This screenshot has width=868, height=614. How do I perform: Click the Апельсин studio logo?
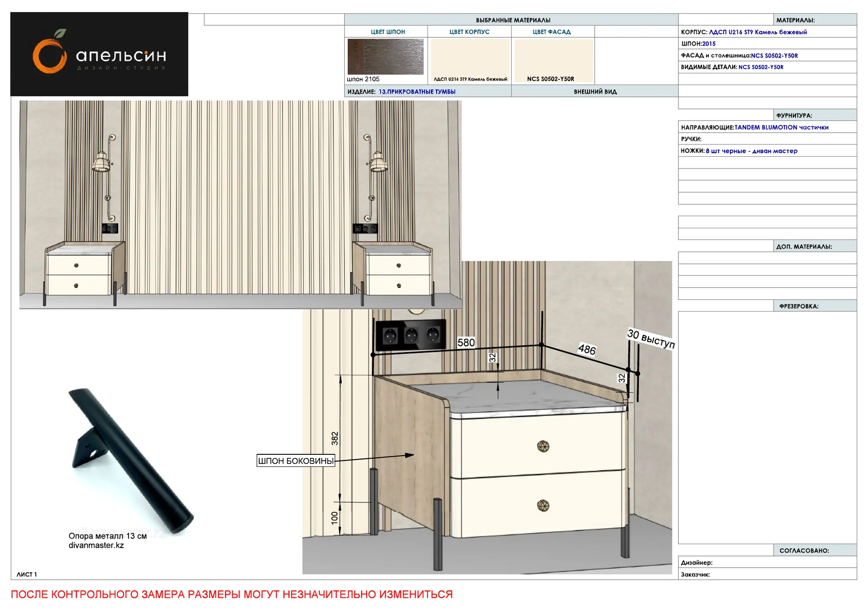pyautogui.click(x=99, y=54)
